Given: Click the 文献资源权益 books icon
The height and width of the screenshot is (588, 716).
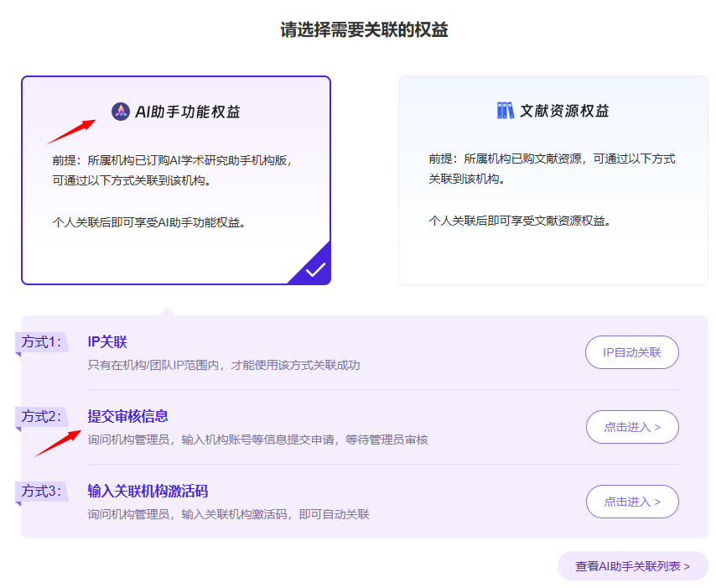Looking at the screenshot, I should pos(505,111).
